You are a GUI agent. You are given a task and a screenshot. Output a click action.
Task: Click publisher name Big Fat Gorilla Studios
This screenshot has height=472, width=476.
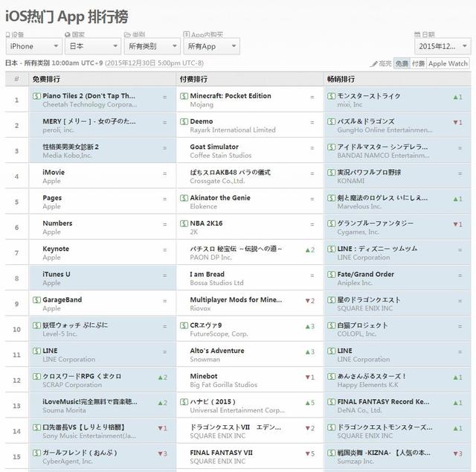coord(223,385)
